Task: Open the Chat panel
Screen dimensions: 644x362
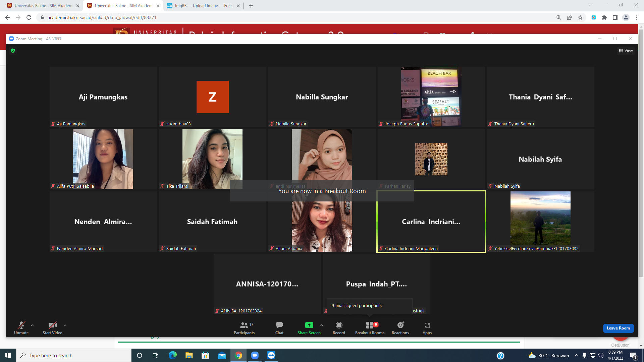Action: [279, 328]
